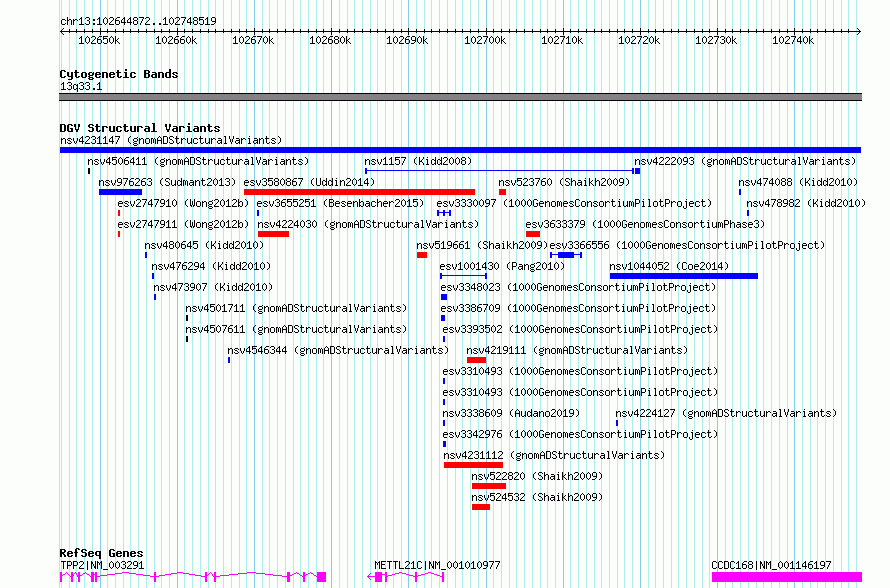Click the 13q33.1 cytogenetic band bar
This screenshot has width=890, height=588.
[x=460, y=97]
